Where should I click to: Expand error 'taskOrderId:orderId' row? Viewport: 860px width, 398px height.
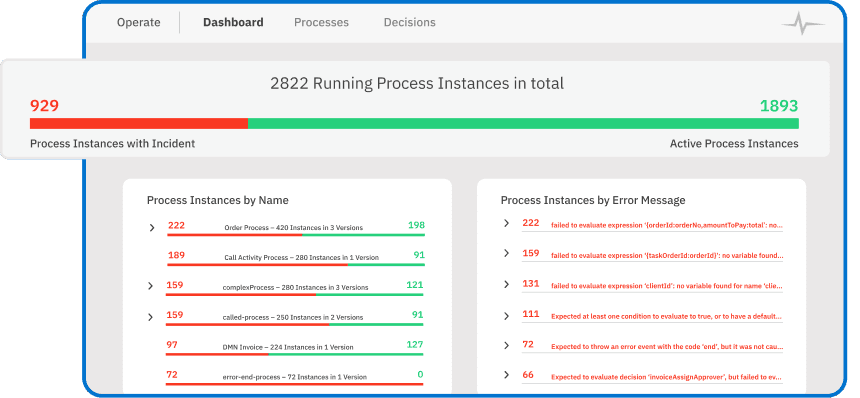(x=507, y=253)
